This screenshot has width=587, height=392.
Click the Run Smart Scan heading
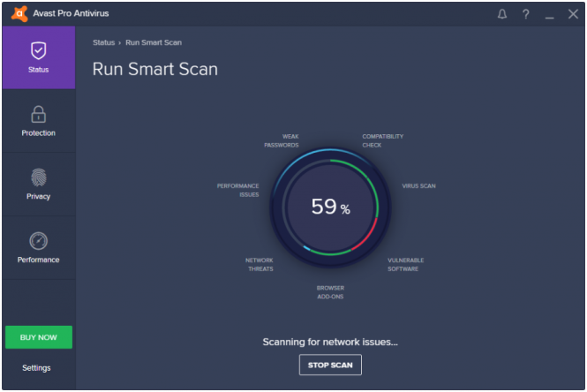[155, 69]
